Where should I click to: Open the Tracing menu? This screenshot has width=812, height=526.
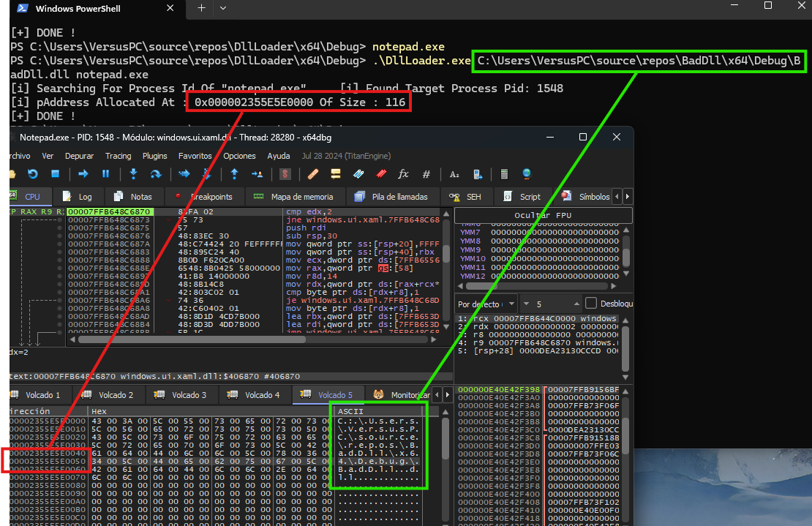[118, 156]
